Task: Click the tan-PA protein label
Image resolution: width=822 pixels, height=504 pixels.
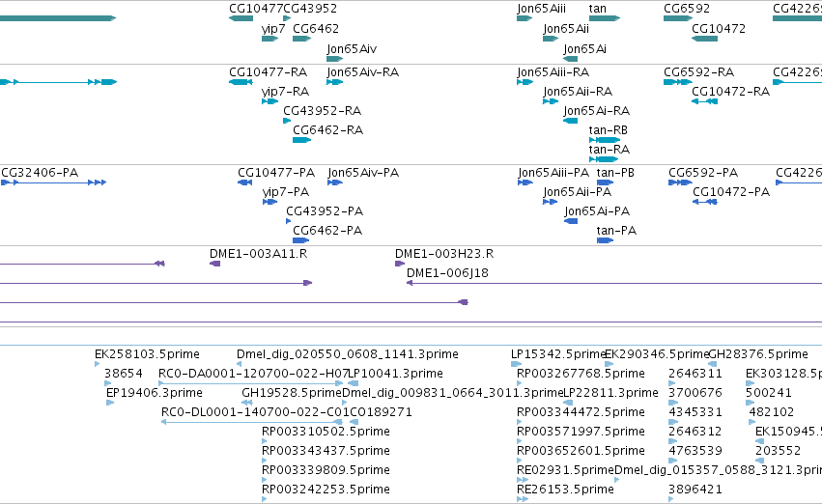Action: pos(616,231)
